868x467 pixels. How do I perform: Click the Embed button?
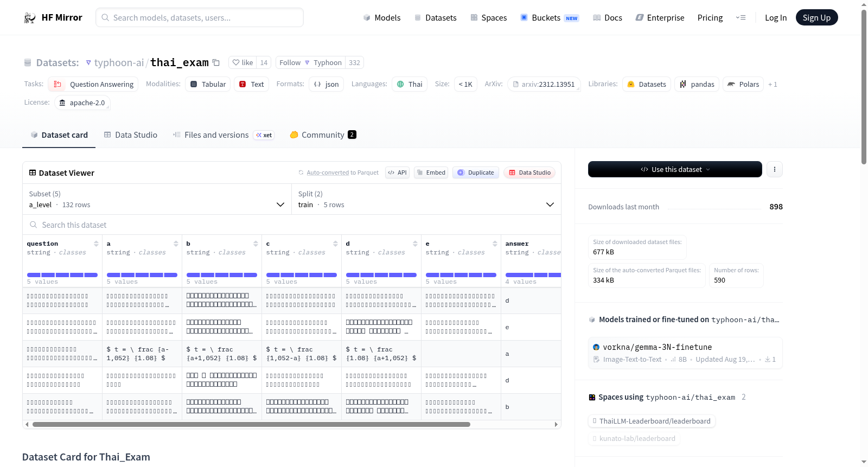431,172
